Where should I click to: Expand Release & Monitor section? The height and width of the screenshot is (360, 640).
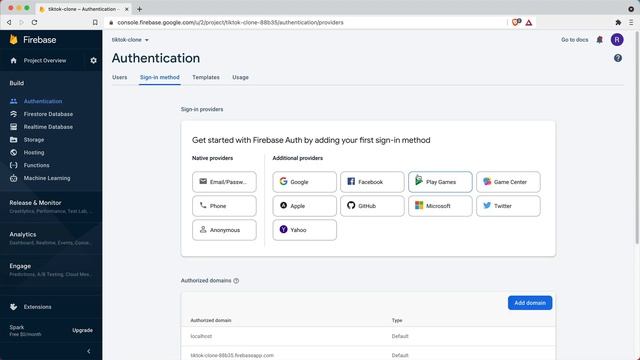(x=51, y=206)
